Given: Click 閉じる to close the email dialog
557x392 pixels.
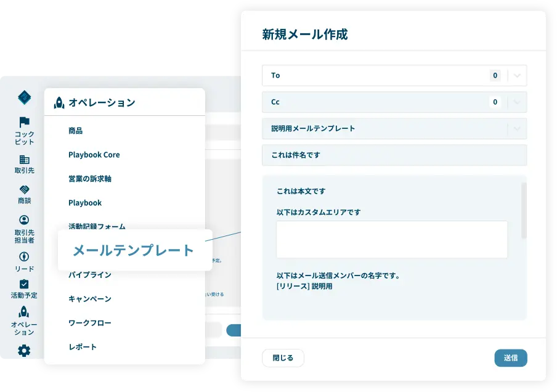Looking at the screenshot, I should [x=283, y=357].
